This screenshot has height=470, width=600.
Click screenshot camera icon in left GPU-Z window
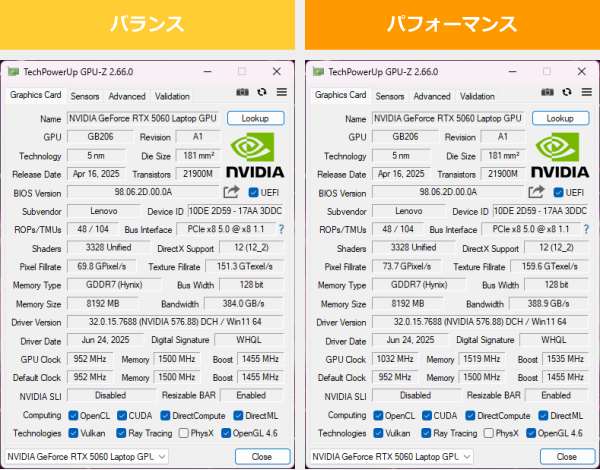(242, 92)
